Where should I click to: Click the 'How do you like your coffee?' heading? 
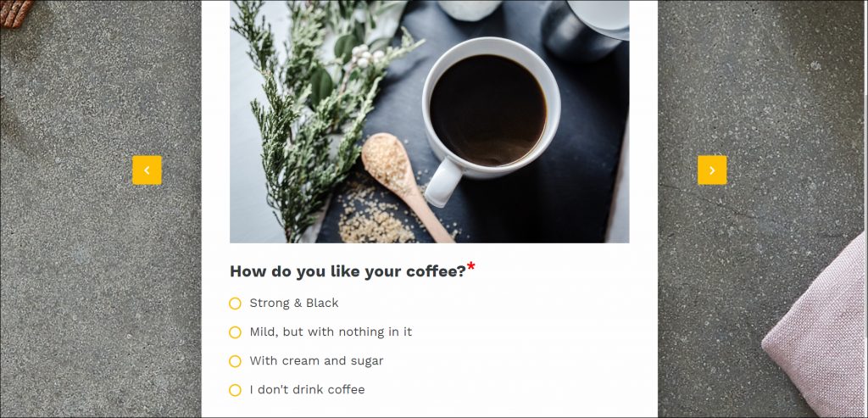tap(348, 271)
